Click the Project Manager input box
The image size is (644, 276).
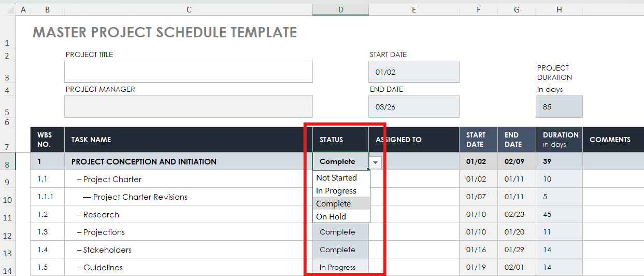[x=188, y=106]
